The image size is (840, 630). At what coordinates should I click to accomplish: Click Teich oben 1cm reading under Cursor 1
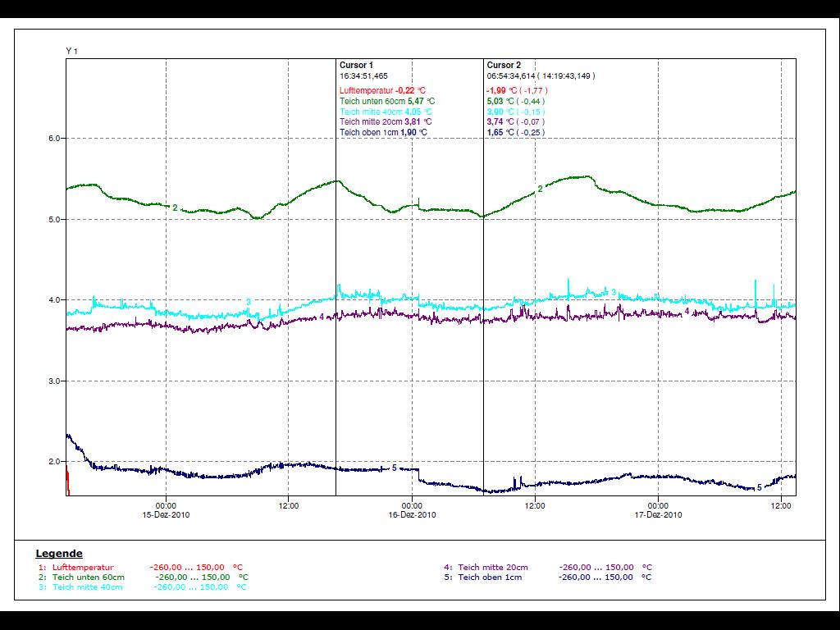(383, 132)
